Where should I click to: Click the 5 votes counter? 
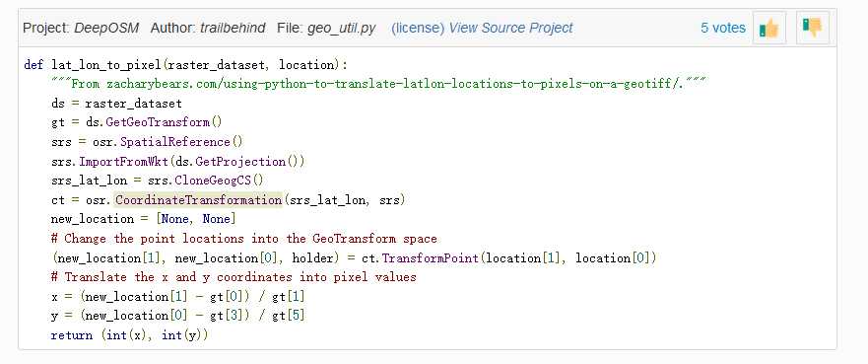723,29
